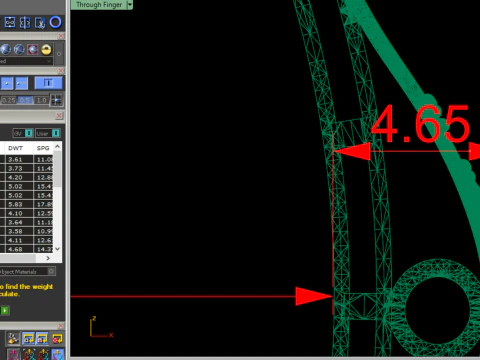Click highlighted yellow arrow icon with blue square
This screenshot has height=360, width=480.
(28, 338)
